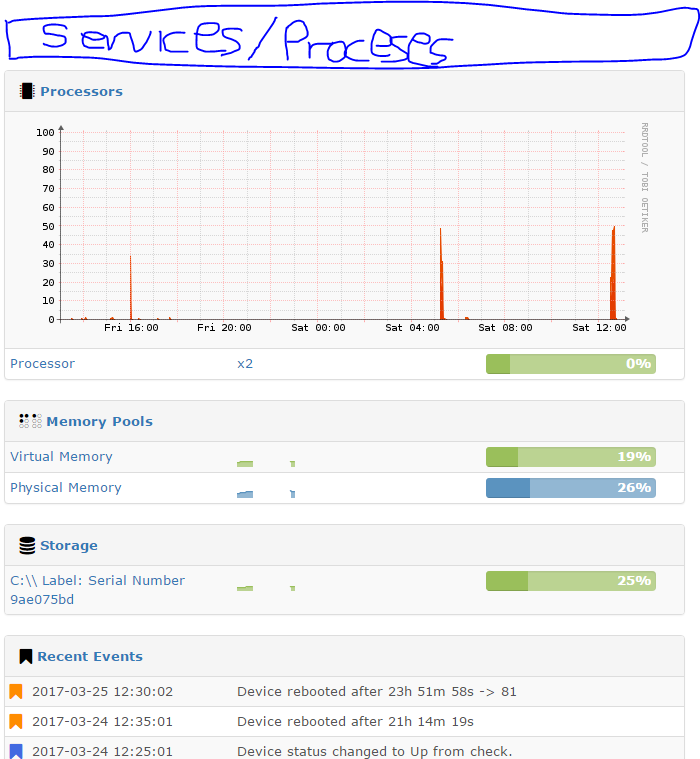Click the C:\ storage 25% usage bar
Viewport: 700px width, 759px height.
pos(570,581)
